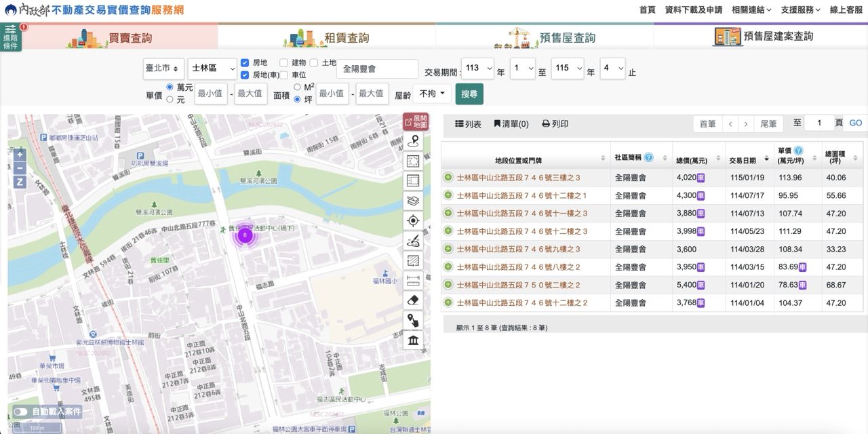
Task: Click the 搜尋 search button
Action: [x=469, y=94]
